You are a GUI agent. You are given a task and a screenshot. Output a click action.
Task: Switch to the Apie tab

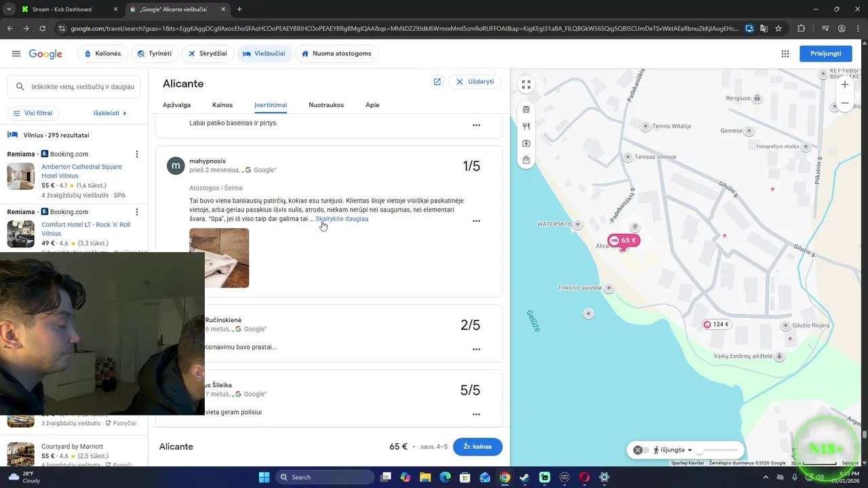click(372, 105)
